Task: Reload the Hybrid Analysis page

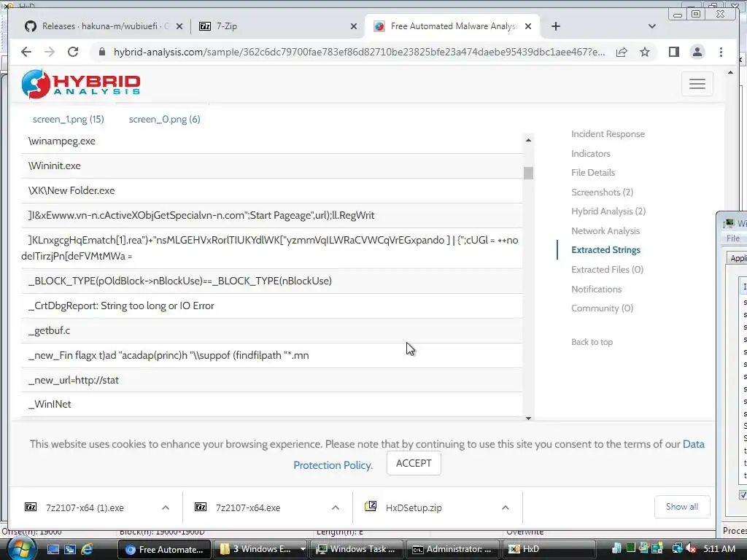Action: click(x=73, y=52)
